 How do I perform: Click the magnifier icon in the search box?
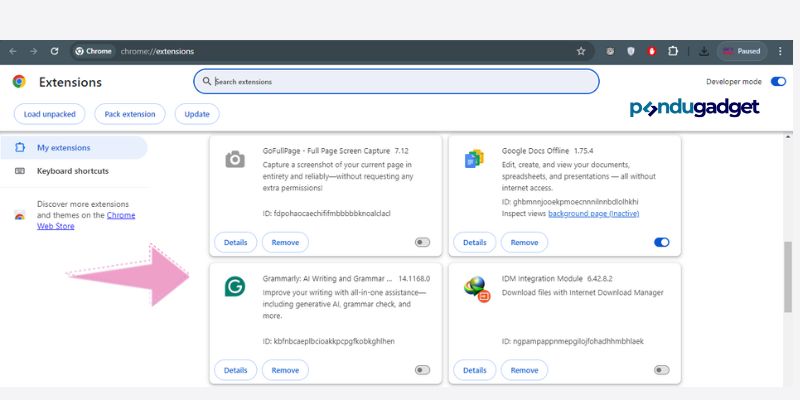click(207, 82)
